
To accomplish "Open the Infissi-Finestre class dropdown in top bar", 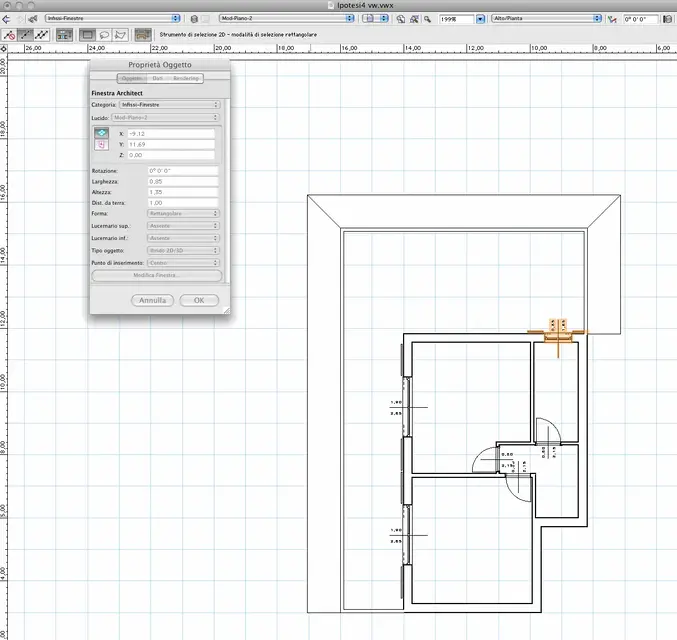I will coord(113,18).
